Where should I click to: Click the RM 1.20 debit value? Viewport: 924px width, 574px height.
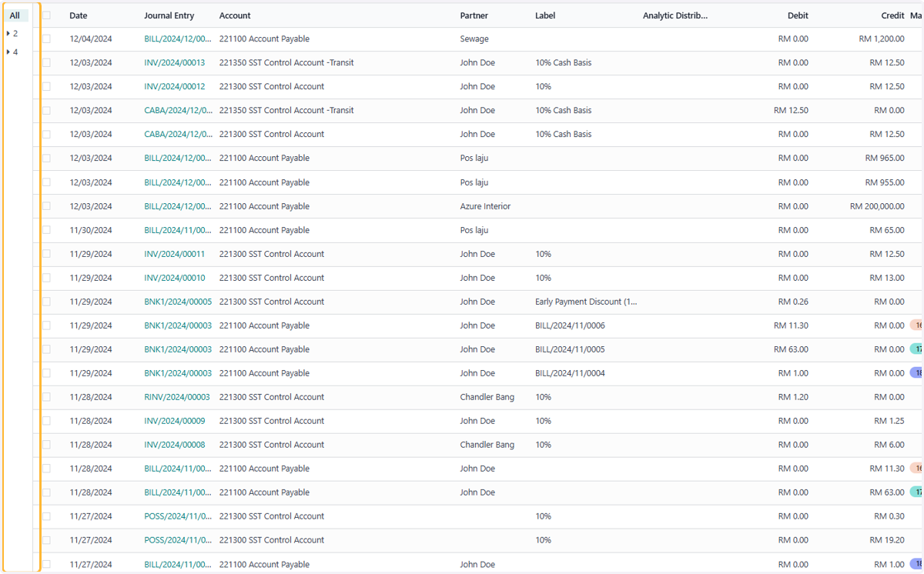794,397
